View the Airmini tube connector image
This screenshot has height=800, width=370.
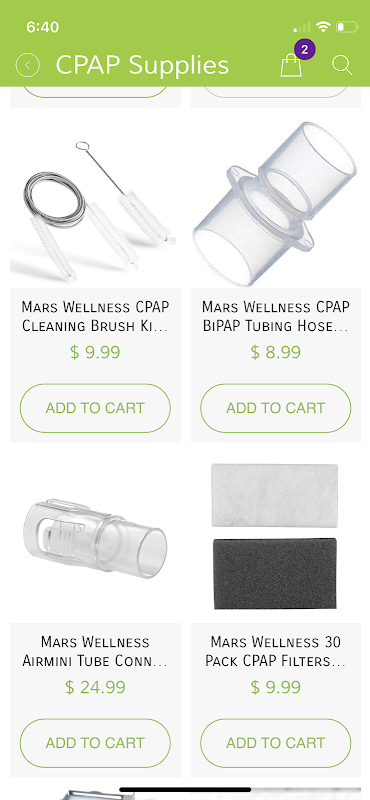tap(95, 539)
